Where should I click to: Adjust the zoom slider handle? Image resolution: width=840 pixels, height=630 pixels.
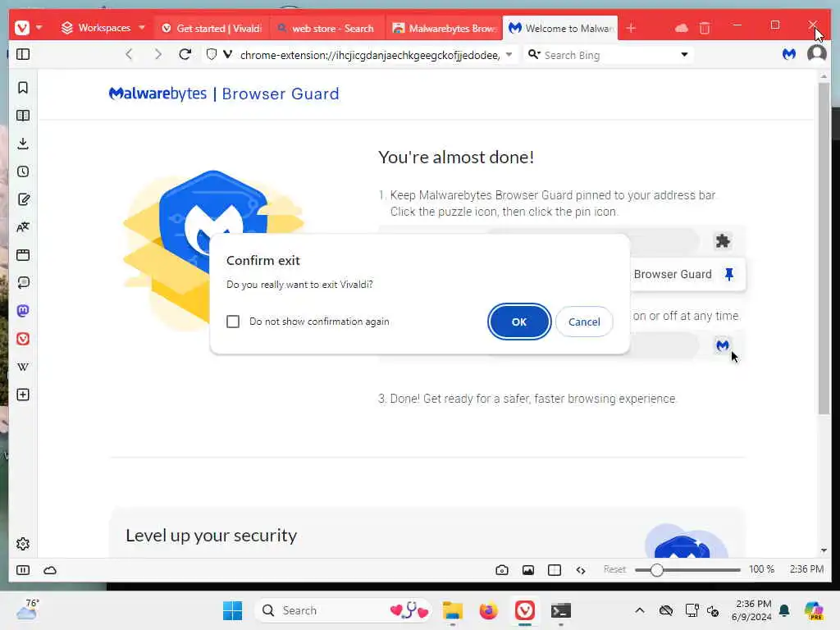point(657,570)
